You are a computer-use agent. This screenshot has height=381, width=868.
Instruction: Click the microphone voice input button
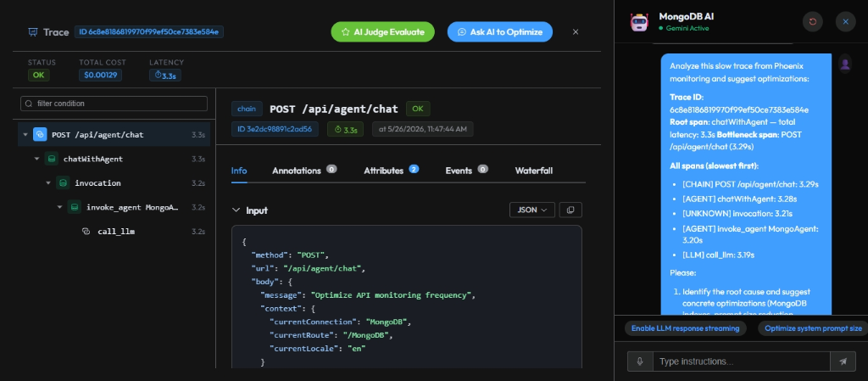pyautogui.click(x=641, y=361)
